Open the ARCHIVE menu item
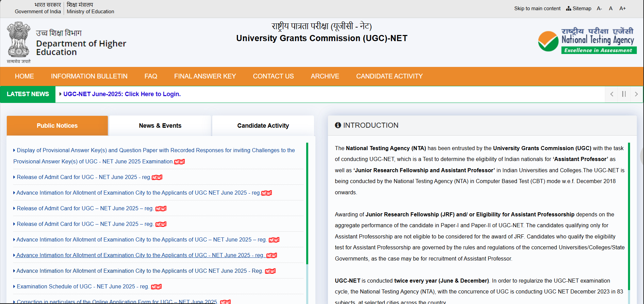Screen dimensions: 644x304 325,76
